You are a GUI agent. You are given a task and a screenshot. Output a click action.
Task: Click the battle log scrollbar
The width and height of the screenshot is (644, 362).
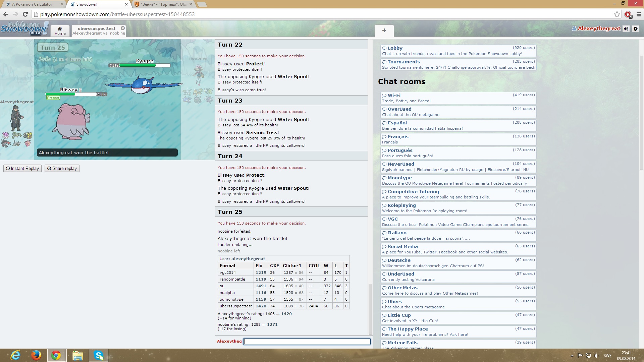tap(370, 309)
